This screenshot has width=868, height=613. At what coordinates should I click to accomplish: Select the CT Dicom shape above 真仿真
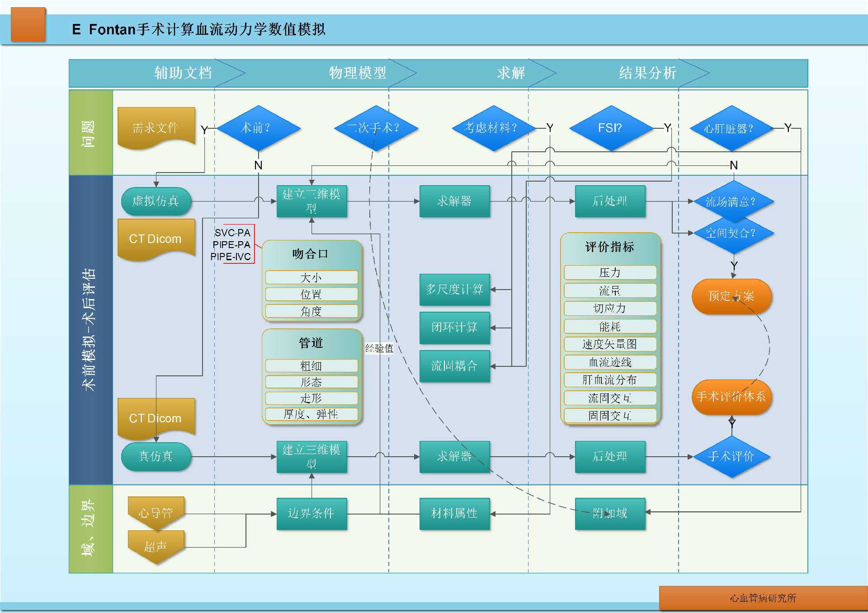click(156, 419)
